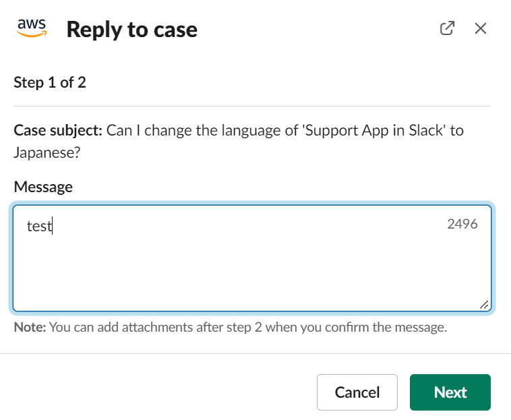Click the "Reply to case" dialog title

(x=132, y=30)
